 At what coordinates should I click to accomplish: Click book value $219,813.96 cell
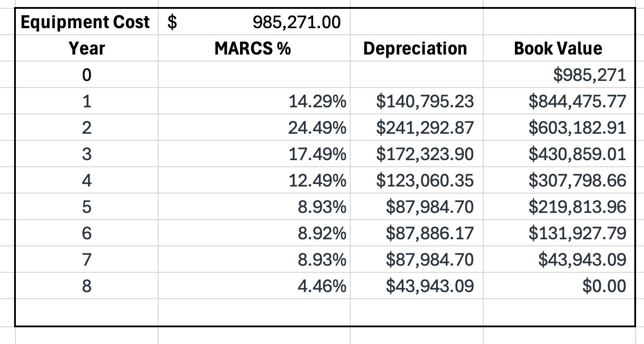click(577, 207)
